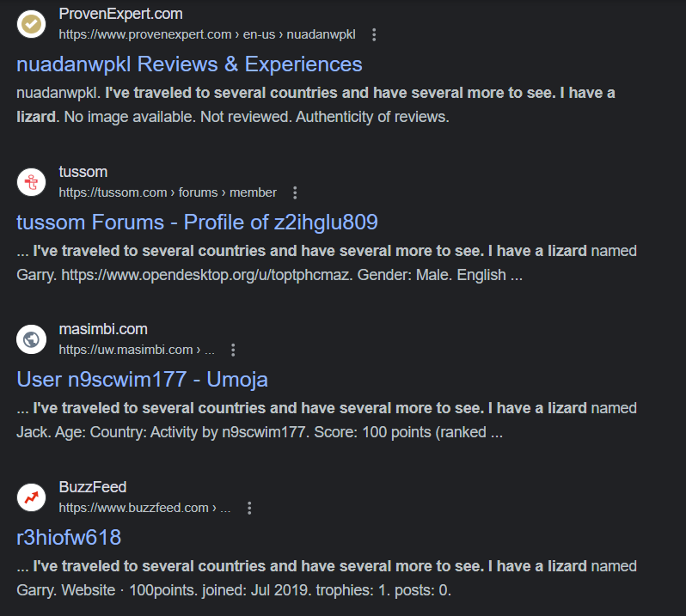The width and height of the screenshot is (686, 616).
Task: Click the ProvenExpert site favicon
Action: point(31,24)
